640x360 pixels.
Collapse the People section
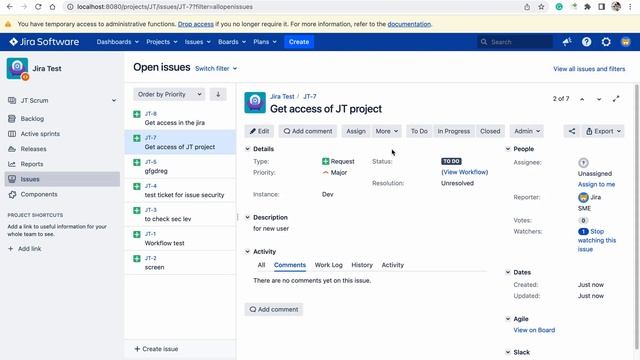click(x=508, y=149)
